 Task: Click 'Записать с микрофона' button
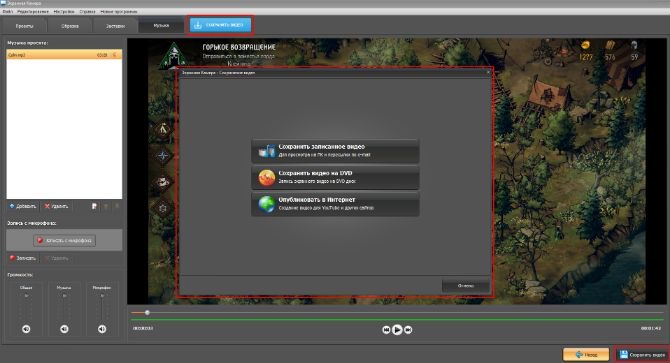[x=65, y=240]
